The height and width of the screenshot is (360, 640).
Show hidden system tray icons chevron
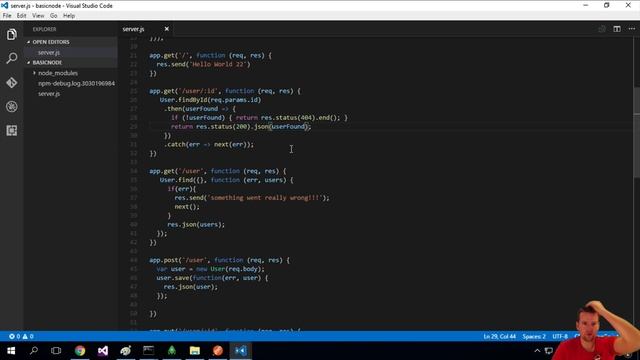[537, 351]
